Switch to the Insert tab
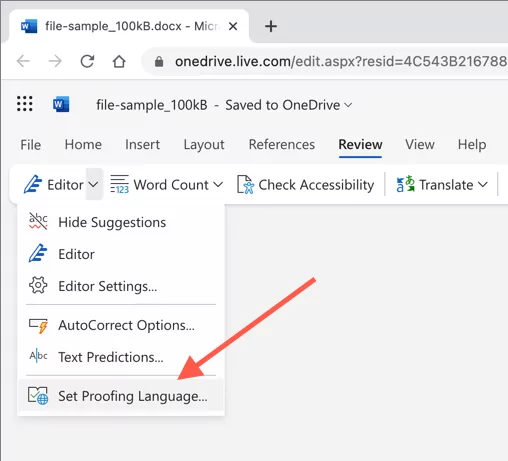This screenshot has width=508, height=461. click(x=142, y=145)
